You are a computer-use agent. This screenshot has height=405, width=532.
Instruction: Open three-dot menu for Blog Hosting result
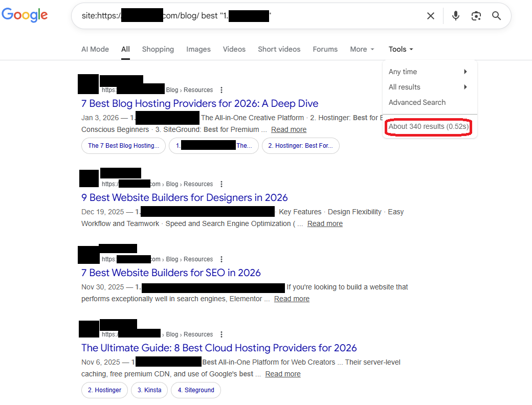click(221, 90)
